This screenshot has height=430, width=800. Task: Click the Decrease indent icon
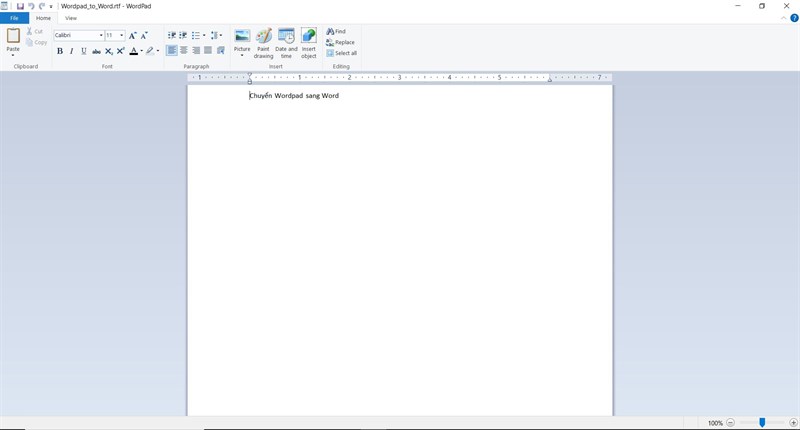tap(172, 35)
